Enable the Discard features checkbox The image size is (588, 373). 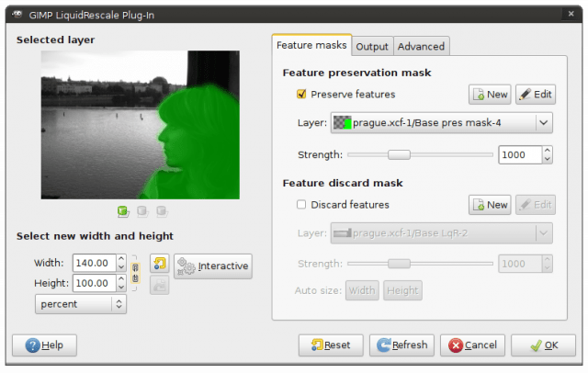pyautogui.click(x=300, y=204)
